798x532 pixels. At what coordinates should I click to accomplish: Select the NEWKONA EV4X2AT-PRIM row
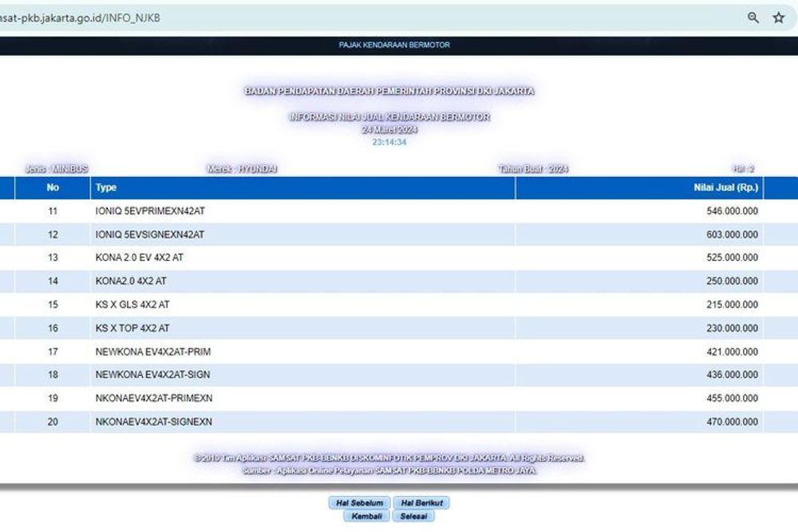(152, 352)
